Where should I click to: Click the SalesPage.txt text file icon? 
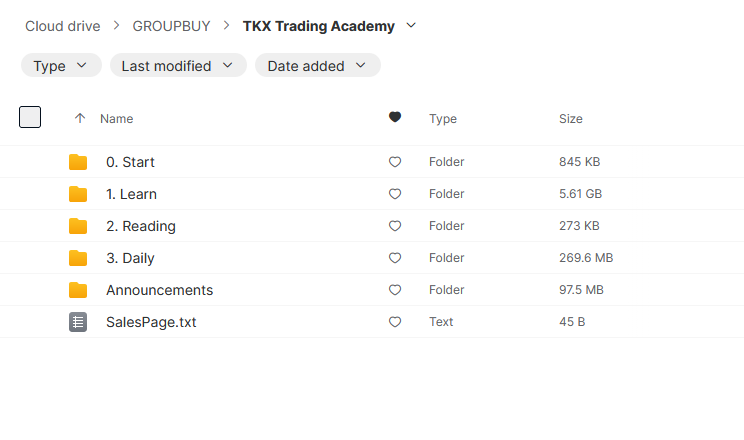coord(78,322)
